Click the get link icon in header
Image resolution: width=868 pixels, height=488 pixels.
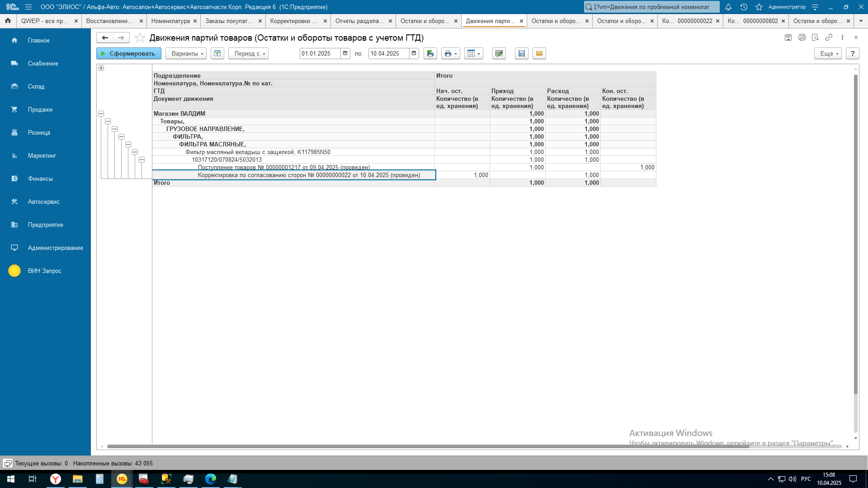pos(829,38)
